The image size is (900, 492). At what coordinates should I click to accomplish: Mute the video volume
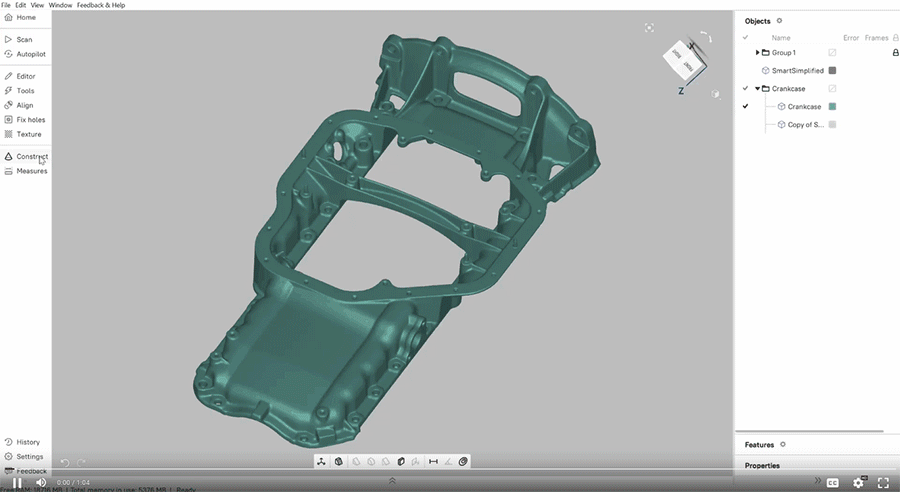[x=41, y=482]
